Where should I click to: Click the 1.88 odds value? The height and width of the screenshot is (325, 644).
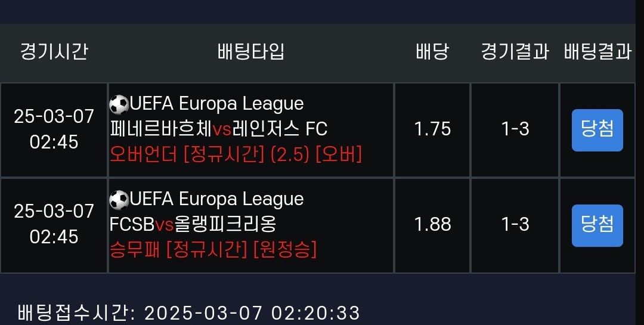pyautogui.click(x=432, y=224)
